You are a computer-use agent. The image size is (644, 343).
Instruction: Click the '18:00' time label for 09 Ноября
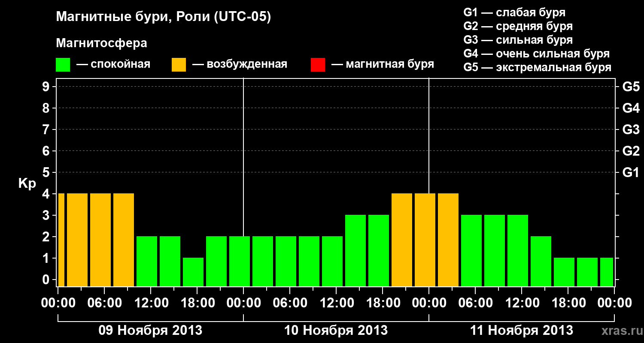(x=197, y=303)
